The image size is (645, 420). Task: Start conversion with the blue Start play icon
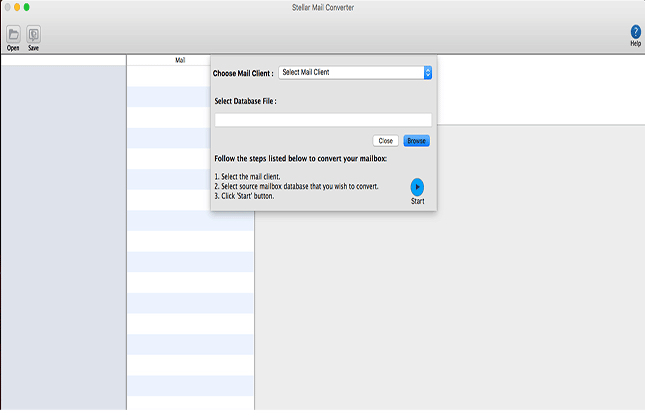417,187
